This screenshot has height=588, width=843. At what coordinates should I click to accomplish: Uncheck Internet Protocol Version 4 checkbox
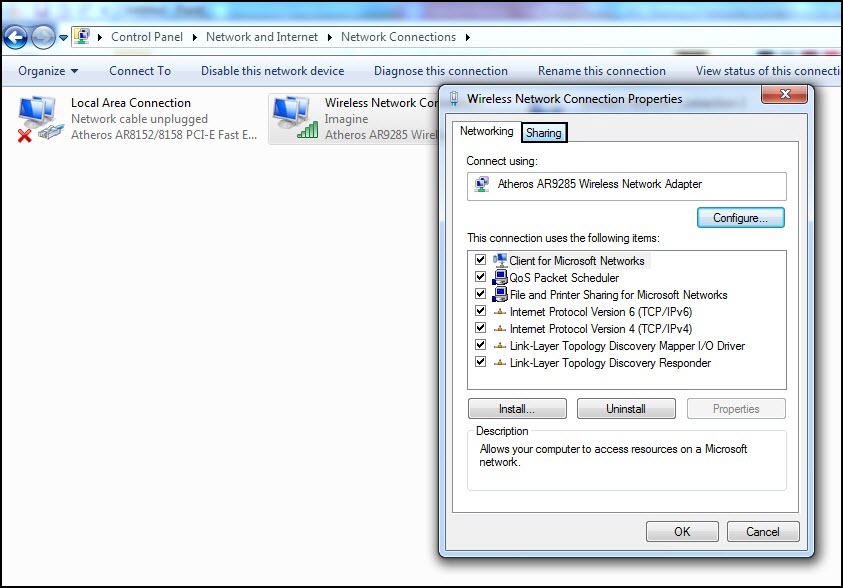coord(481,328)
